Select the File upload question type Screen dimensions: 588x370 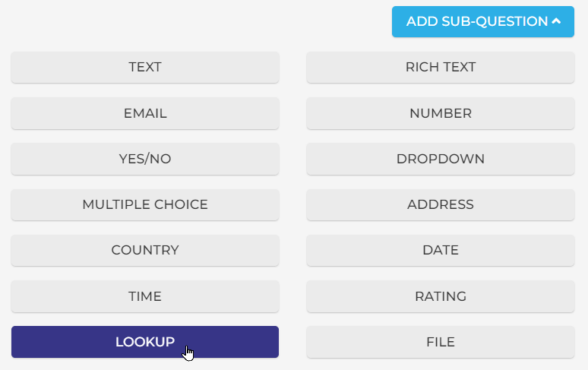coord(441,342)
